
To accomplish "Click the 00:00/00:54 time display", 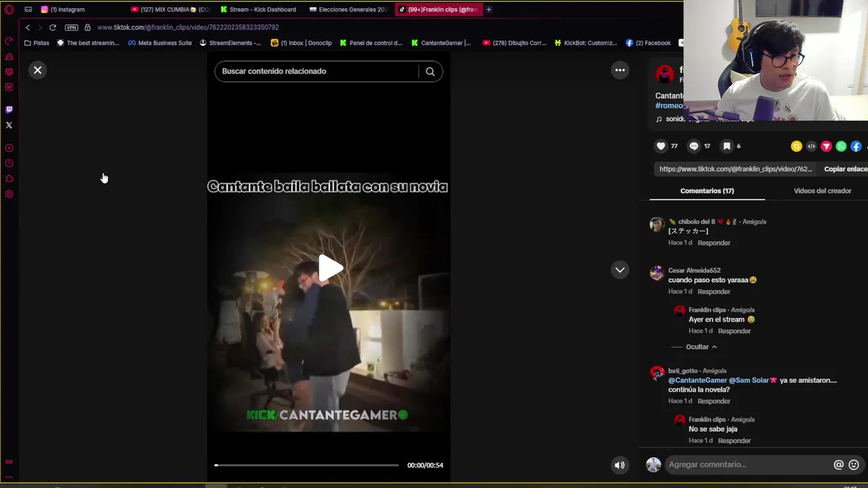I will click(x=425, y=465).
